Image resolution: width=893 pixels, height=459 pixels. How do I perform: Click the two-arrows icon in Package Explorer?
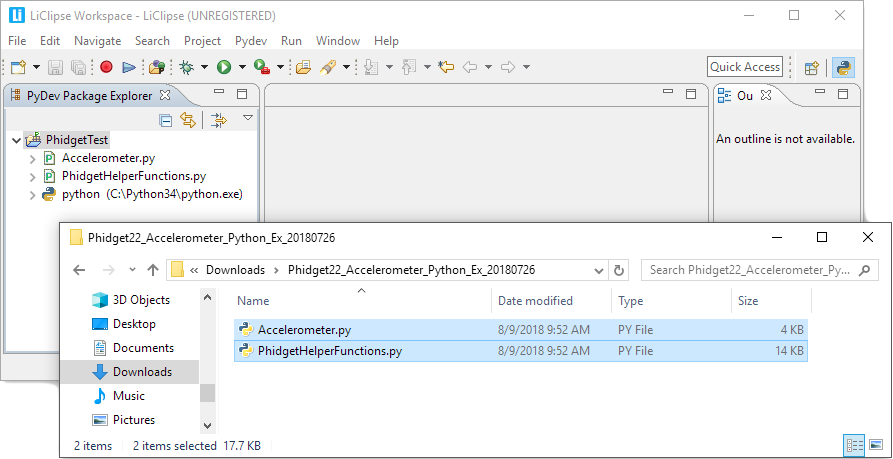[219, 120]
